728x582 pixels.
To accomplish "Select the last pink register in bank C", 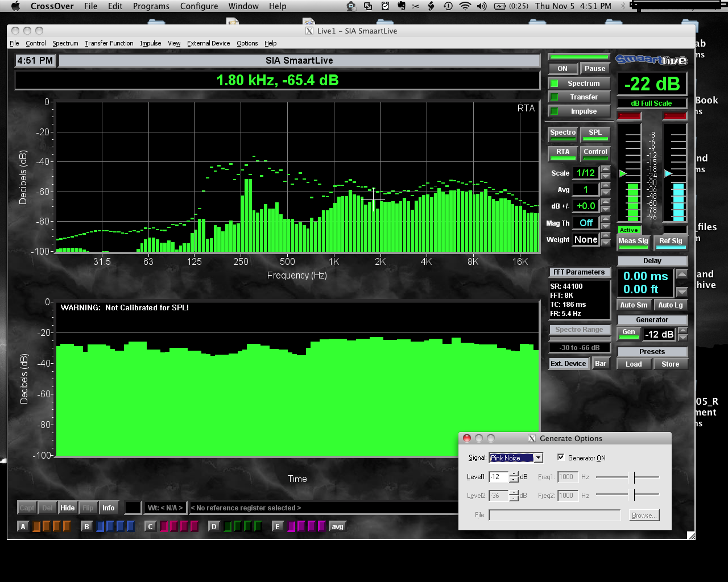I will pos(194,526).
